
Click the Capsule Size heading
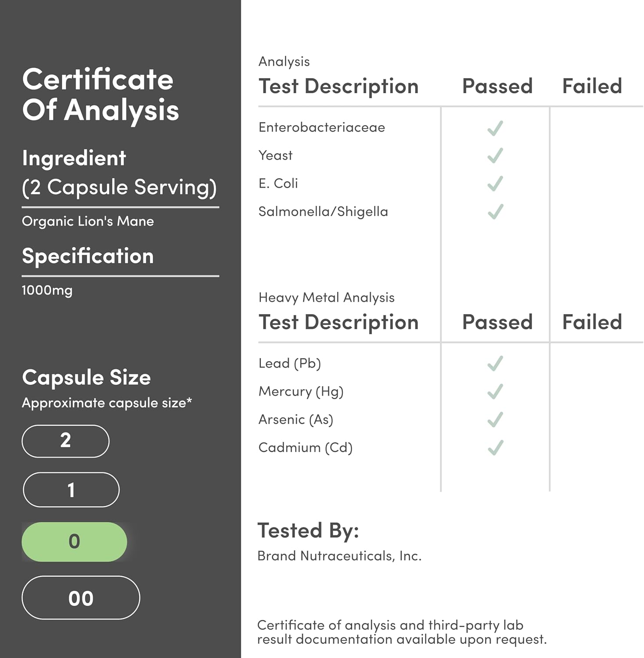[x=86, y=377]
